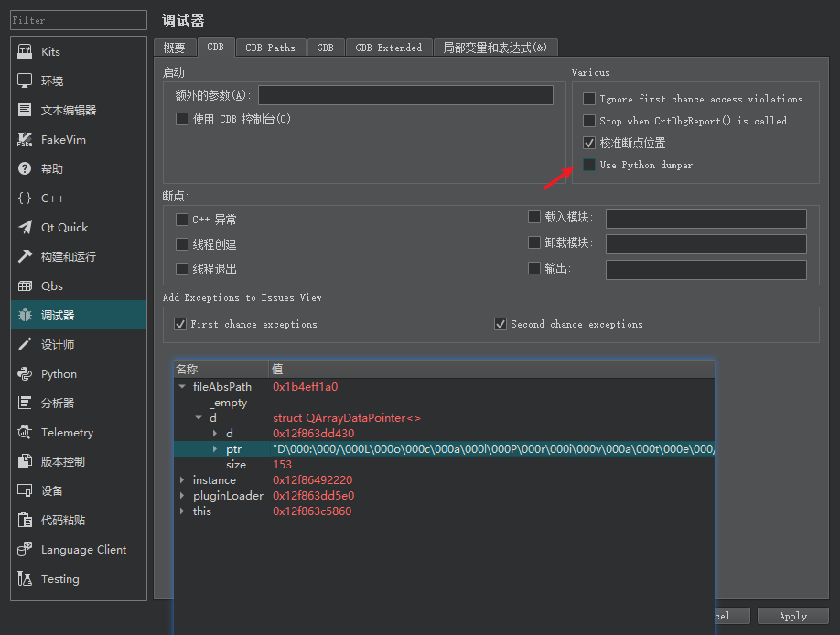This screenshot has height=635, width=840.
Task: Toggle Ignore first chance access violations
Action: click(589, 99)
